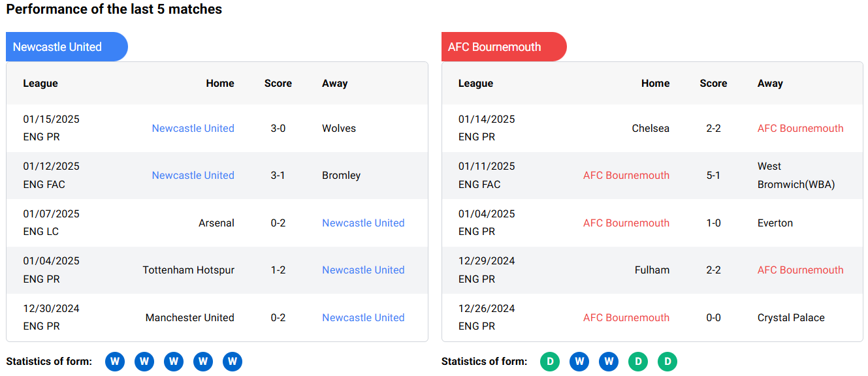Viewport: 868px width, 376px height.
Task: Click Tottenham Hotspur team name
Action: [188, 270]
